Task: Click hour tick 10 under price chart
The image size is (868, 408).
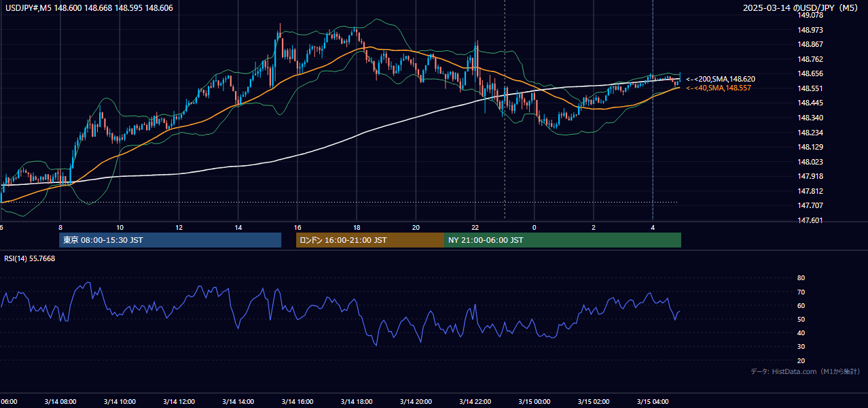Action: [120, 227]
